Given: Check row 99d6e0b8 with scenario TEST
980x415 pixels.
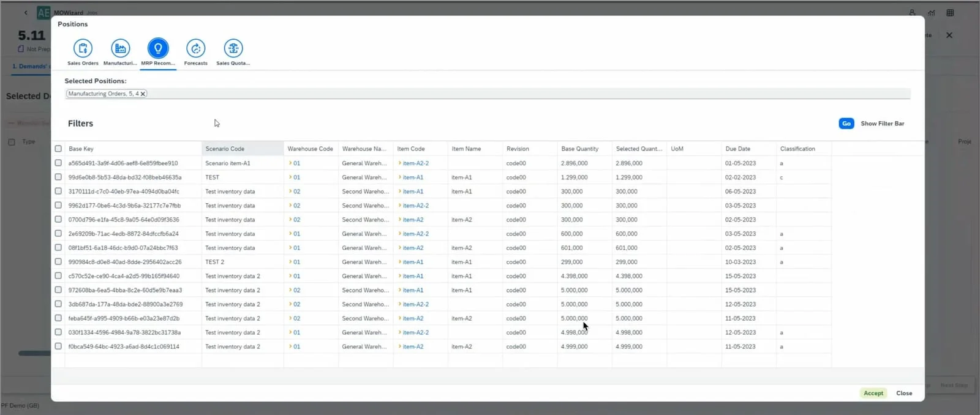Looking at the screenshot, I should click(x=58, y=177).
